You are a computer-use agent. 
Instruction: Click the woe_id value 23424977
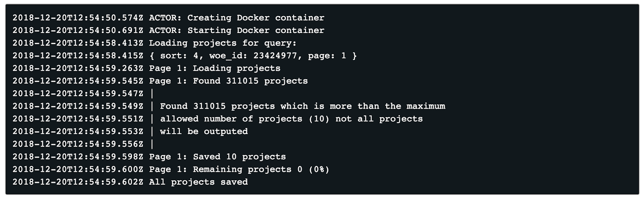click(275, 56)
